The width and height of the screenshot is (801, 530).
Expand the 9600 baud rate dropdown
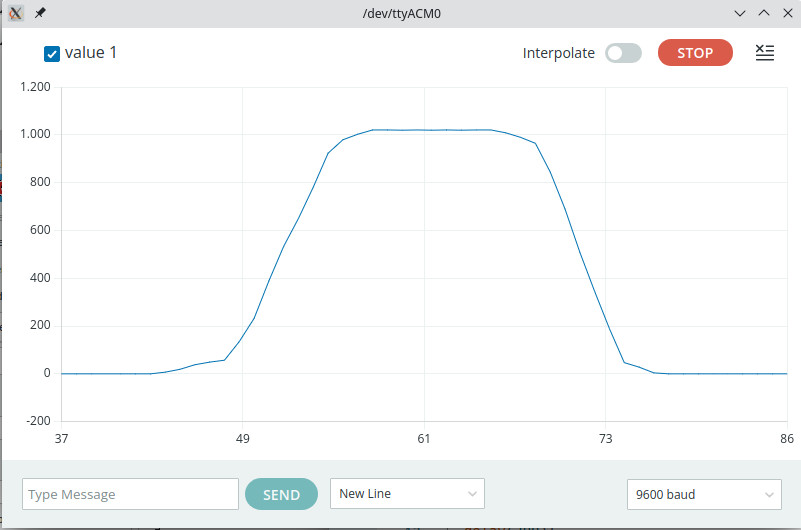[x=703, y=494]
